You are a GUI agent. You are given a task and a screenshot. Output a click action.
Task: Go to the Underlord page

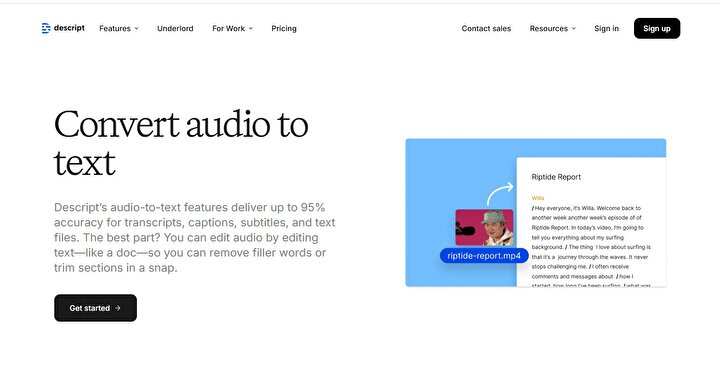coord(175,28)
